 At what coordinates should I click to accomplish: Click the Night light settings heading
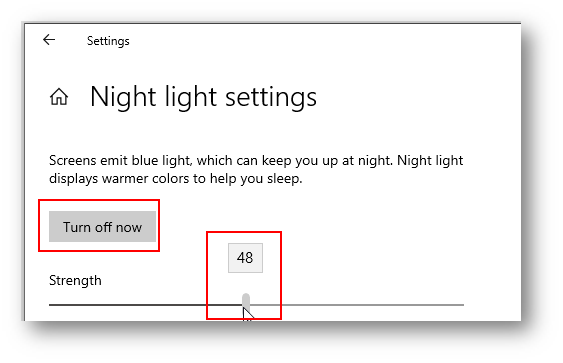pos(203,97)
